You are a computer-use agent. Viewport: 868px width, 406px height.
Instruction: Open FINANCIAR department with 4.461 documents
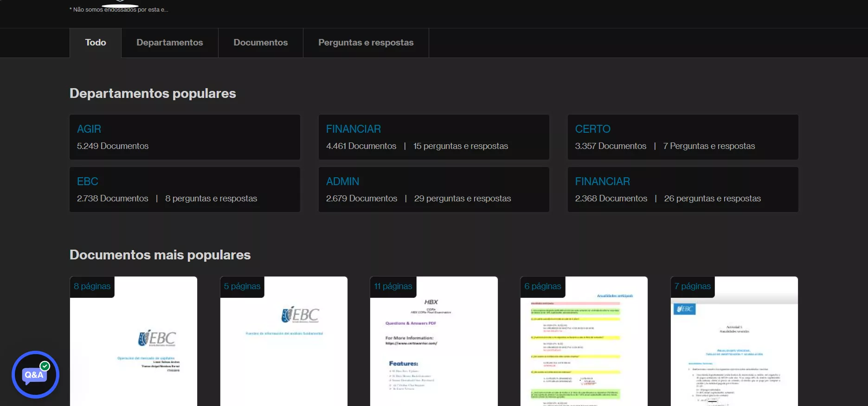pyautogui.click(x=354, y=129)
